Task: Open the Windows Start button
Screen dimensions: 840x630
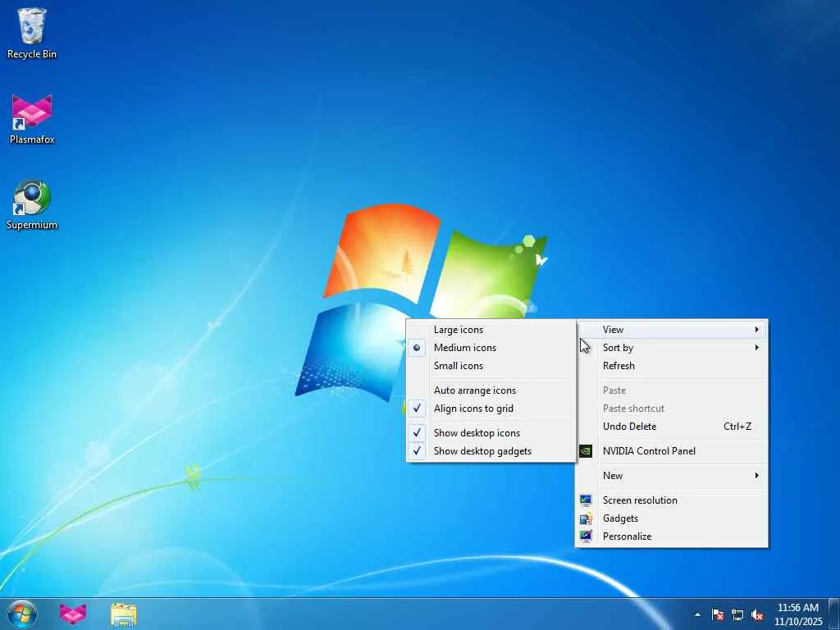Action: tap(22, 614)
